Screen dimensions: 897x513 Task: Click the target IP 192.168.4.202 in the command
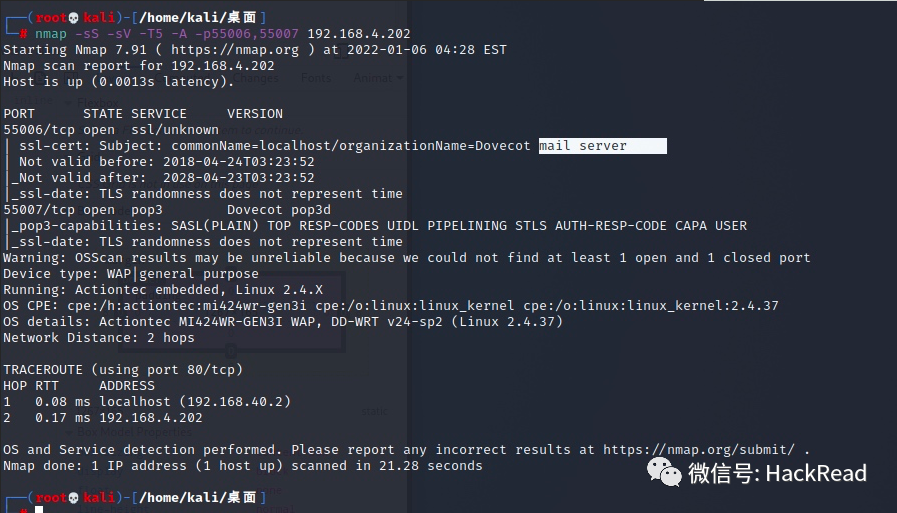359,34
